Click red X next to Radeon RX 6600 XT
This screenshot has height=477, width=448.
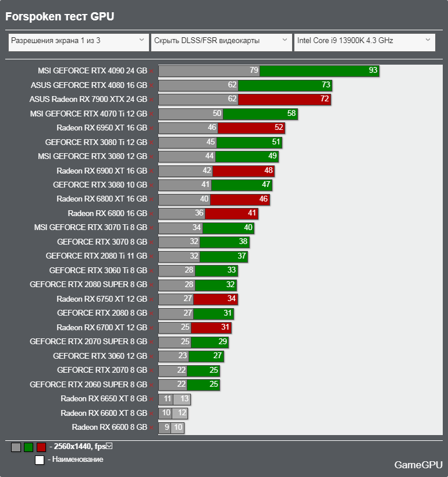click(151, 414)
